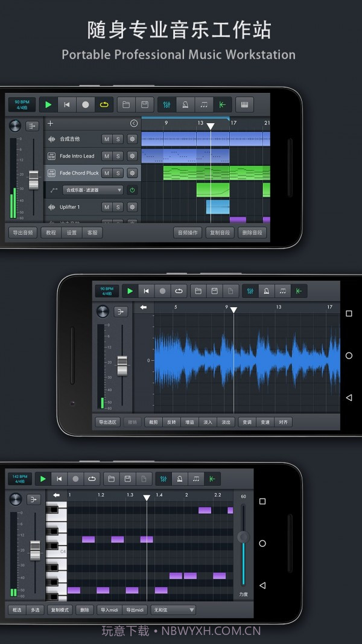Open the 无和弦 chord dropdown

(173, 610)
